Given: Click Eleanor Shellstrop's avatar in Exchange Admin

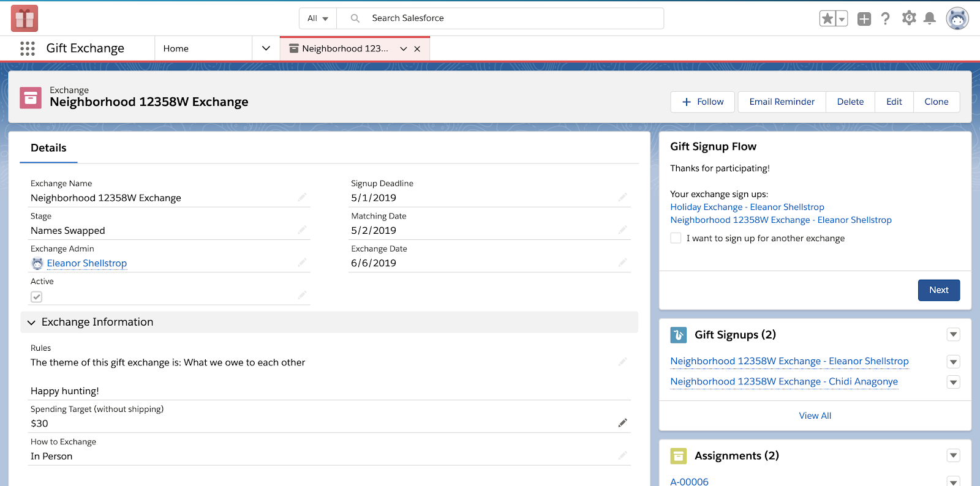Looking at the screenshot, I should click(37, 263).
